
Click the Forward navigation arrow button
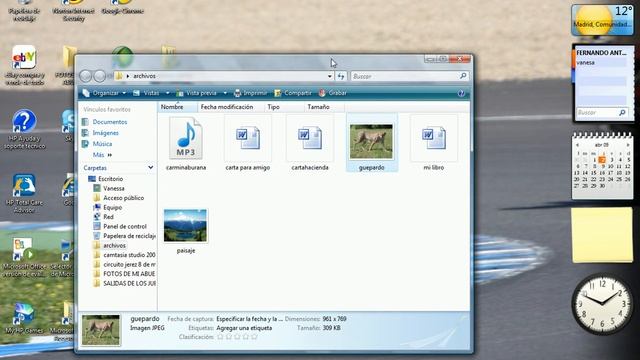tap(100, 76)
